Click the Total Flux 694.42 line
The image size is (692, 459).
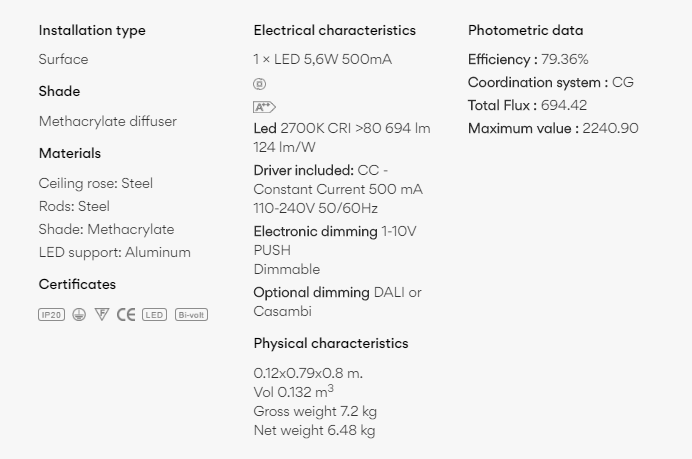tap(528, 105)
